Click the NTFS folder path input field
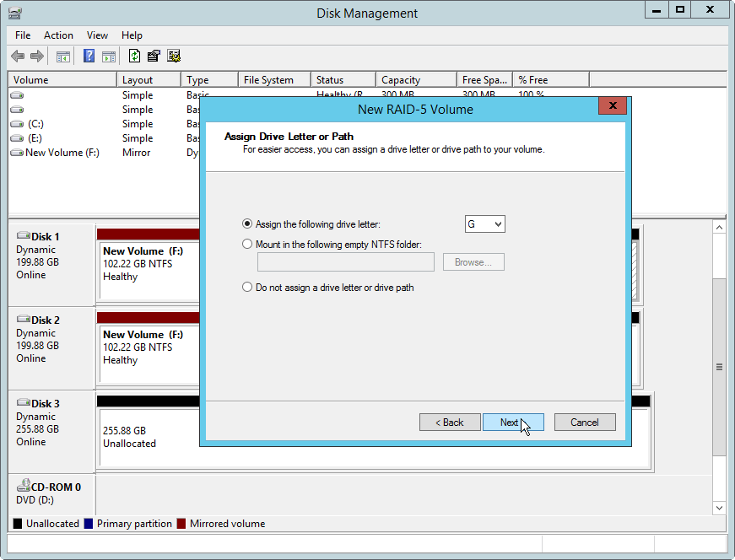 pos(345,262)
